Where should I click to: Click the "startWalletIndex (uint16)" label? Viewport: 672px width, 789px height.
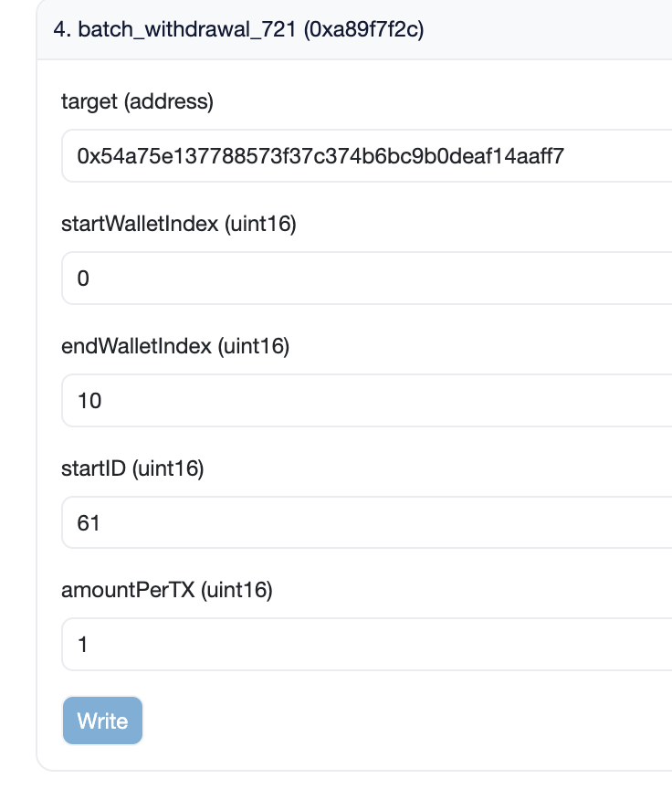pyautogui.click(x=179, y=224)
